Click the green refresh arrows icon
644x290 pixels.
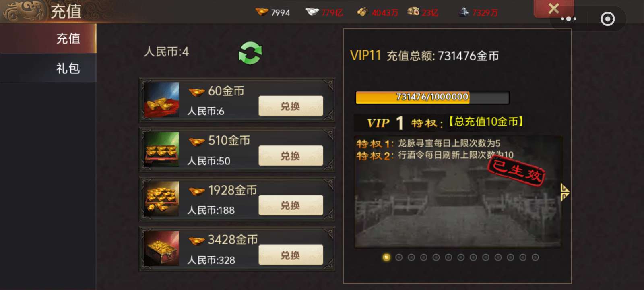[x=250, y=53]
